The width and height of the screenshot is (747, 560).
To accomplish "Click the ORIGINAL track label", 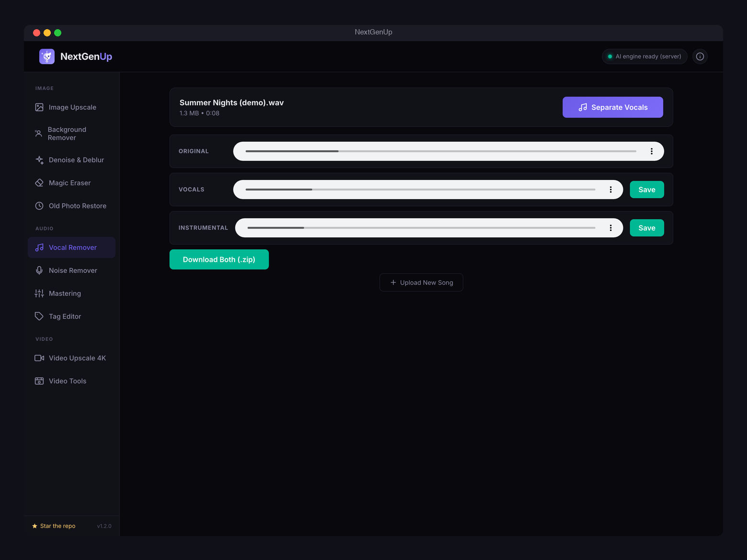I will [x=193, y=151].
